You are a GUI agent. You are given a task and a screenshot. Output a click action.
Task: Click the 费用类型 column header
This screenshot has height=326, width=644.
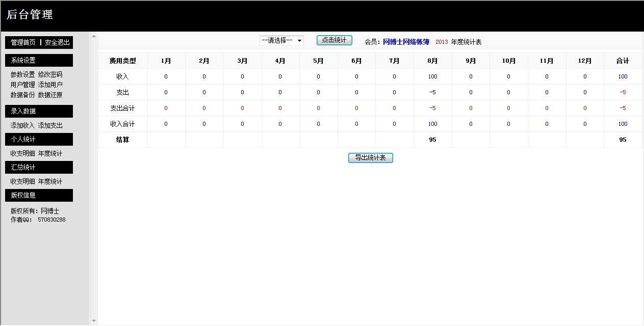tap(123, 61)
